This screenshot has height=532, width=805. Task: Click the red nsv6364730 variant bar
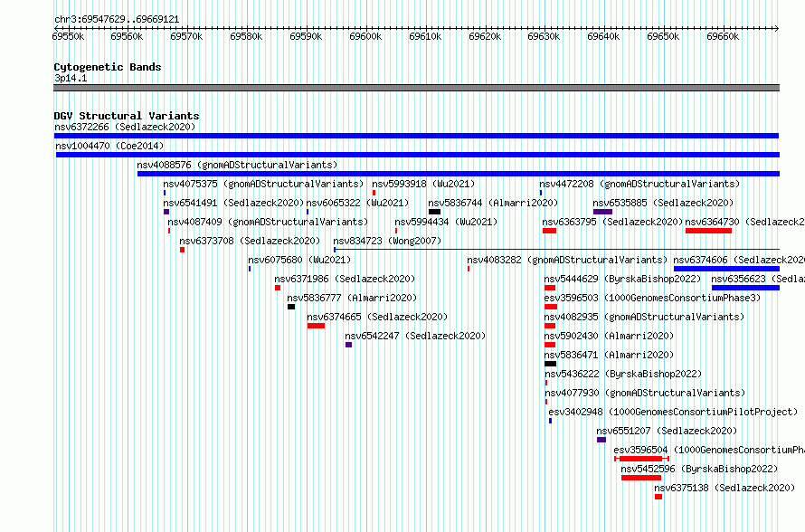pos(708,231)
